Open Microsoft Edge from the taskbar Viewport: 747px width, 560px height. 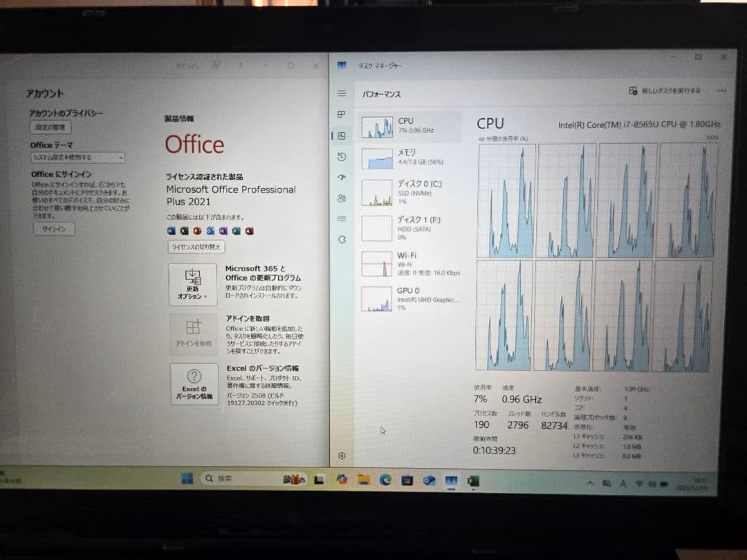point(385,478)
